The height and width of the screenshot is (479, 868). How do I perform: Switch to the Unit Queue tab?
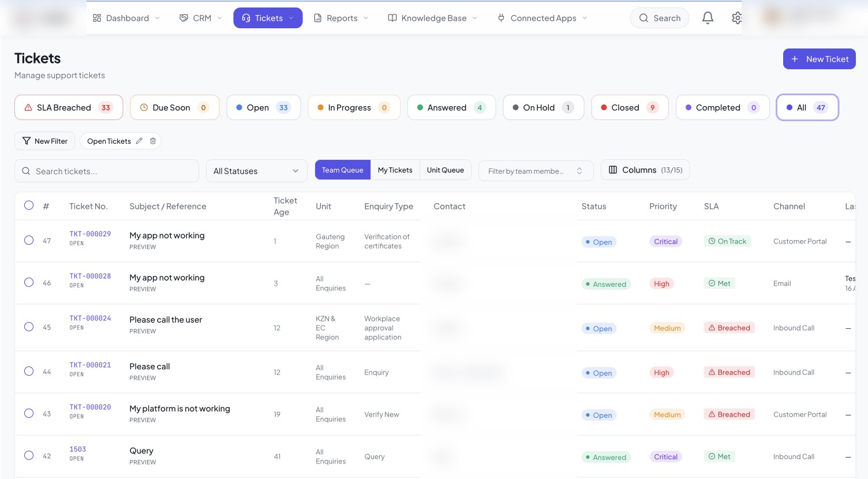click(446, 170)
